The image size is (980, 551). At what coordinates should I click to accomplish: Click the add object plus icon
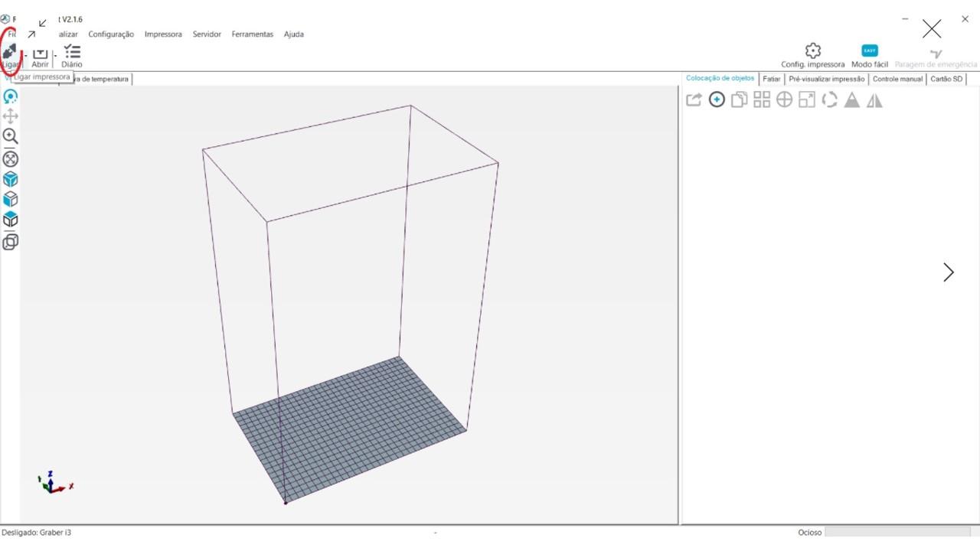[717, 99]
